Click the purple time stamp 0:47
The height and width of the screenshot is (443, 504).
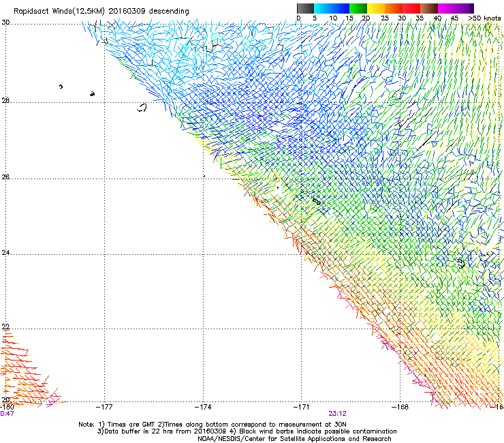tap(7, 414)
